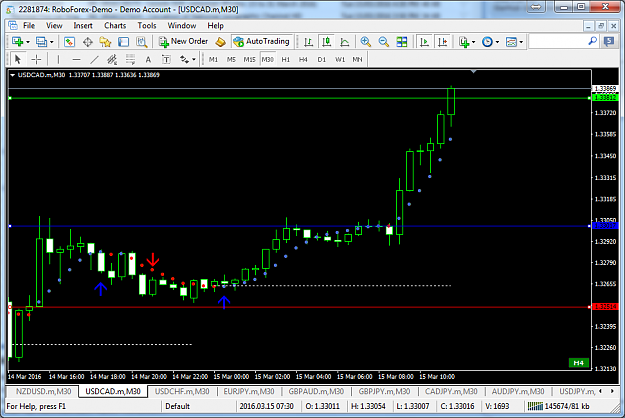Click the connection status 145674/81 kb
Image resolution: width=625 pixels, height=418 pixels.
click(558, 406)
